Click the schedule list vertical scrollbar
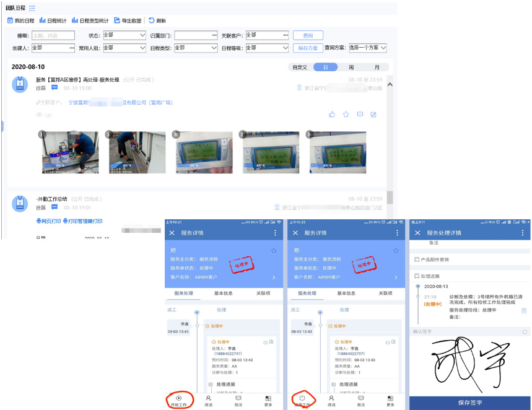 click(x=390, y=196)
